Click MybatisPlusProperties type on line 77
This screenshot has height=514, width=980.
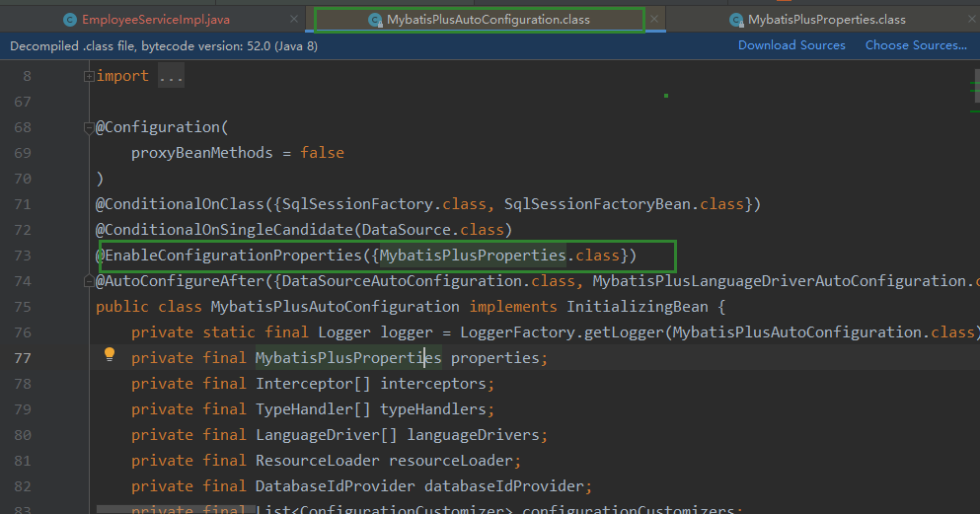click(x=348, y=358)
